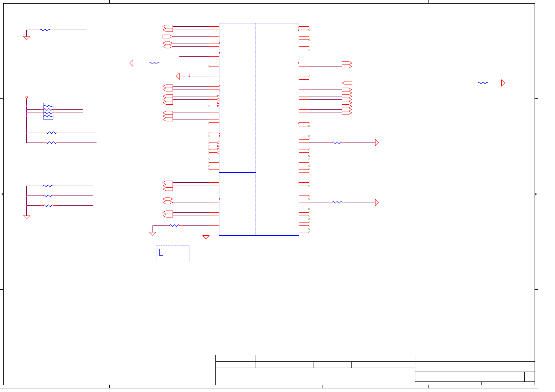
Task: Select the resistor on the IC's bottom-left pin
Action: pos(174,225)
